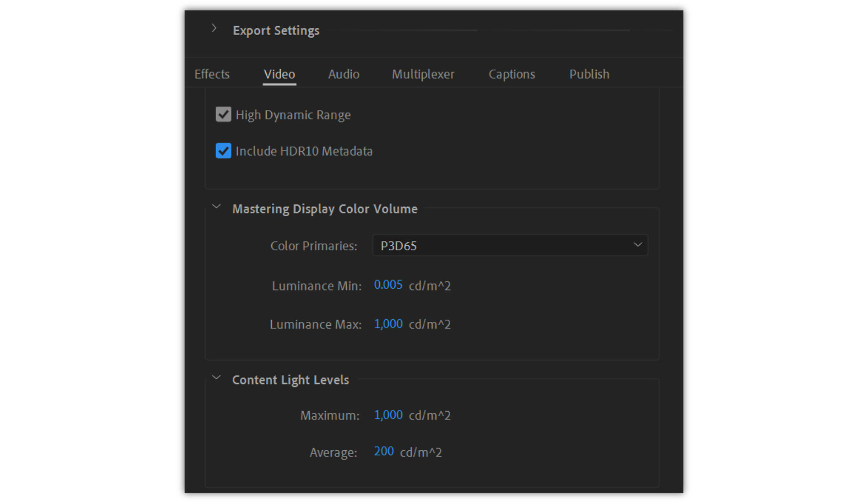Image resolution: width=868 pixels, height=504 pixels.
Task: Click the Luminance Min label
Action: [x=316, y=285]
